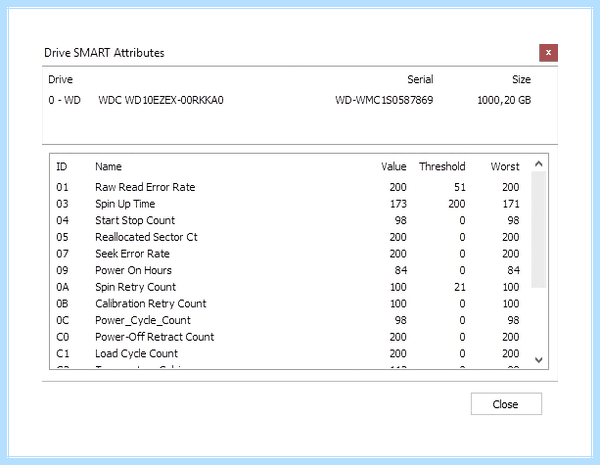Viewport: 600px width, 465px height.
Task: Click ID 0A in the attributes list
Action: pyautogui.click(x=62, y=287)
